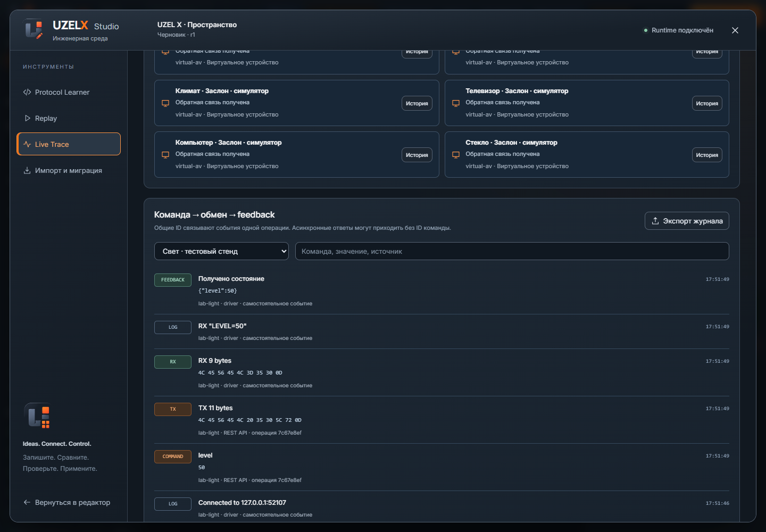Screen dimensions: 766x532
Task: Return to editor via Вернуться в редактор
Action: (x=67, y=502)
